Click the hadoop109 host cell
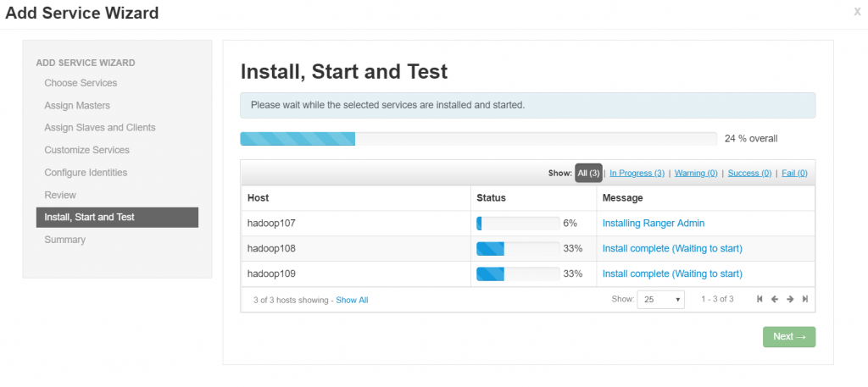Image resolution: width=868 pixels, height=387 pixels. point(355,274)
